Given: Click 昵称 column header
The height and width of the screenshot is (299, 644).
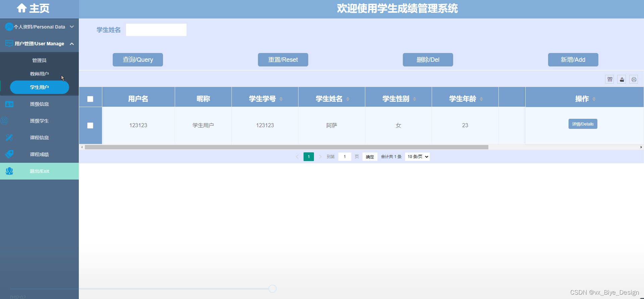Looking at the screenshot, I should (x=203, y=99).
